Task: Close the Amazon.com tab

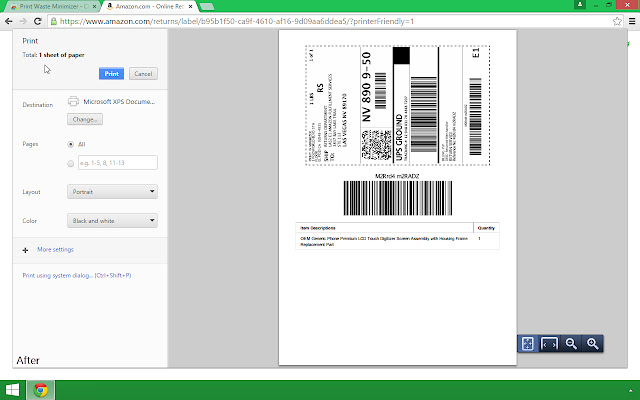Action: (190, 7)
